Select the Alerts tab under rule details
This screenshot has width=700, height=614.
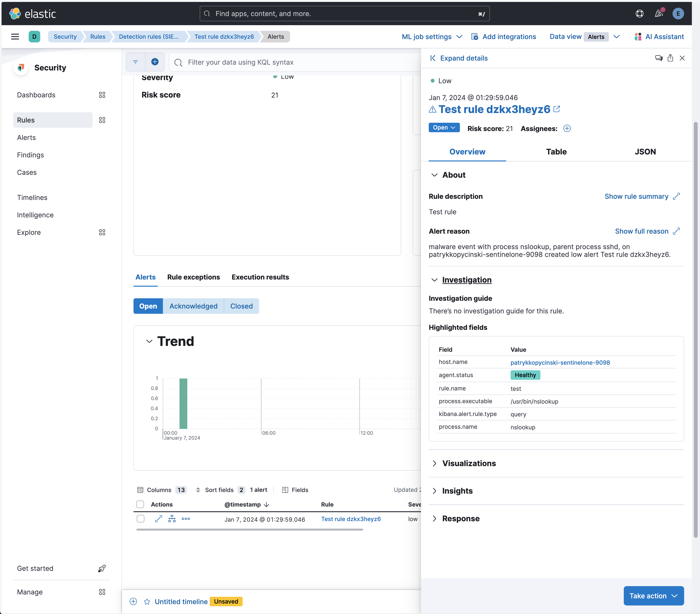145,277
